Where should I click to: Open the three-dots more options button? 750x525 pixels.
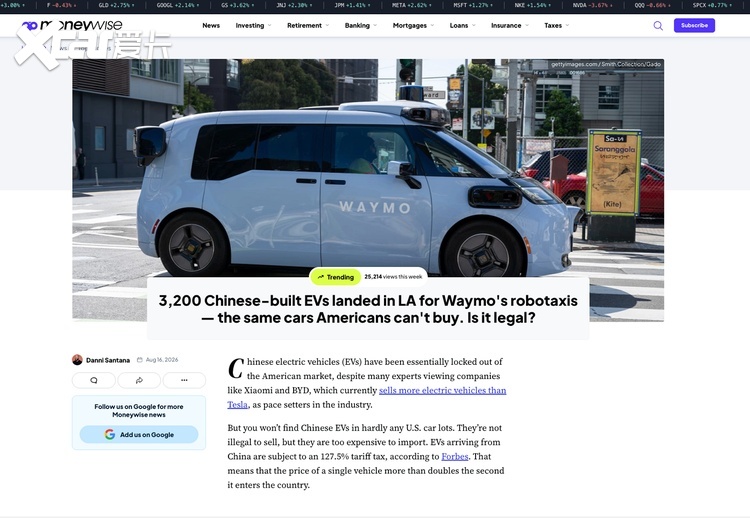(184, 380)
